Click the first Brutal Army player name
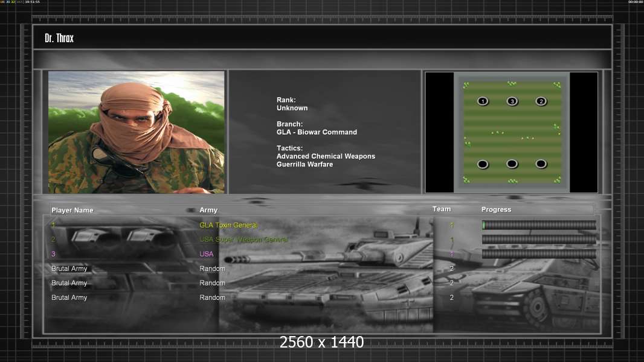This screenshot has height=362, width=644. pyautogui.click(x=69, y=269)
